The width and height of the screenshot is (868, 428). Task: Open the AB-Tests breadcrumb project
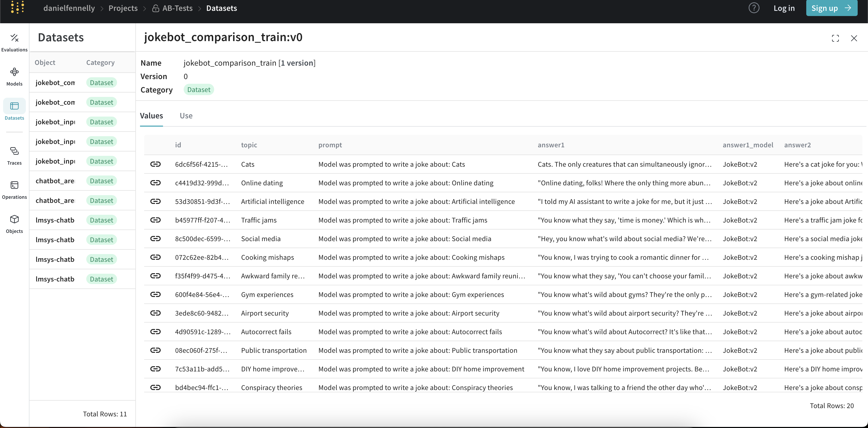[177, 8]
